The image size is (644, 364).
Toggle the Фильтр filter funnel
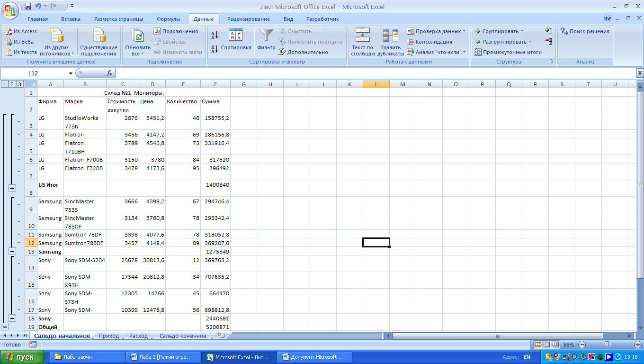(267, 40)
